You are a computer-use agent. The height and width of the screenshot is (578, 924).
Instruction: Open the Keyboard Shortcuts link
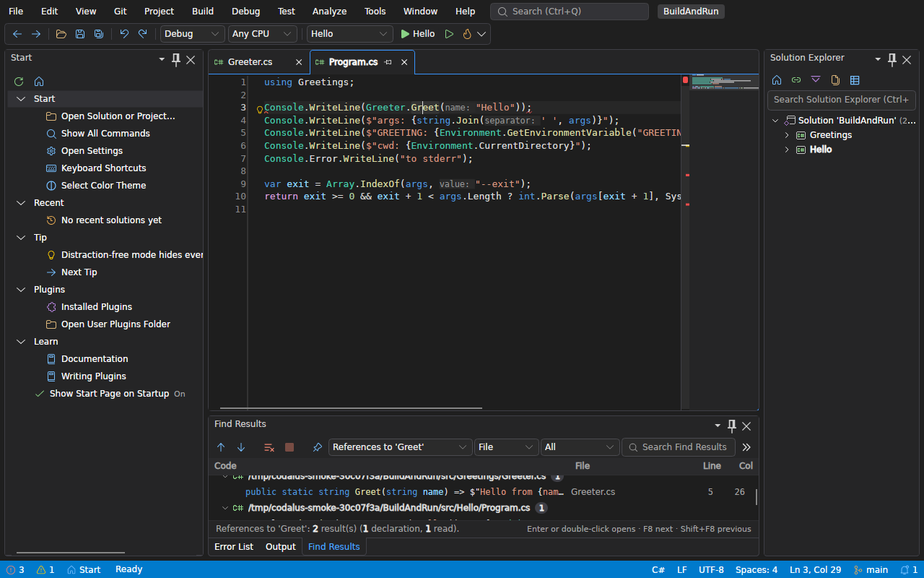[x=104, y=168]
